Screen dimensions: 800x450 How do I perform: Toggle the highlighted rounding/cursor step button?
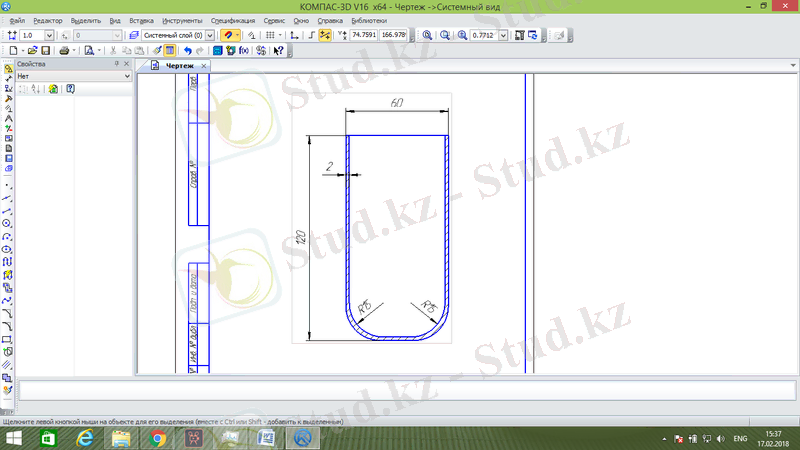tap(324, 35)
